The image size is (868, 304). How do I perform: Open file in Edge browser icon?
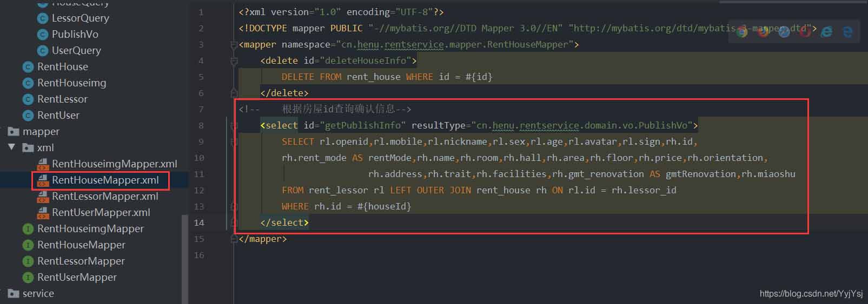847,31
